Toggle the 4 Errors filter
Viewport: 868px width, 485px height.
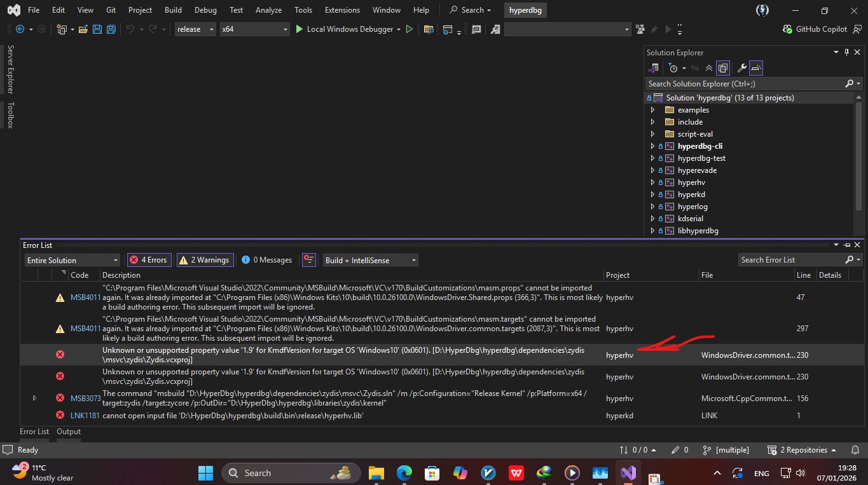coord(148,260)
